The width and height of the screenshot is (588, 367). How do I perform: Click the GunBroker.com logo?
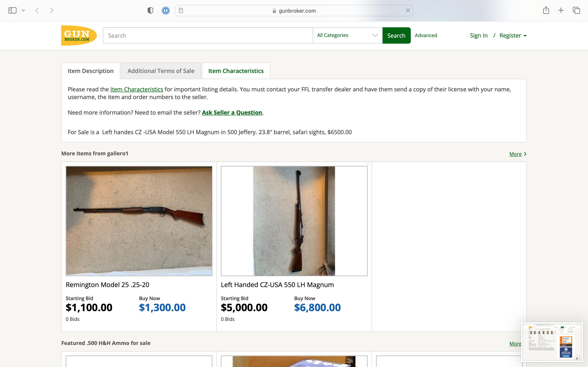pyautogui.click(x=79, y=35)
